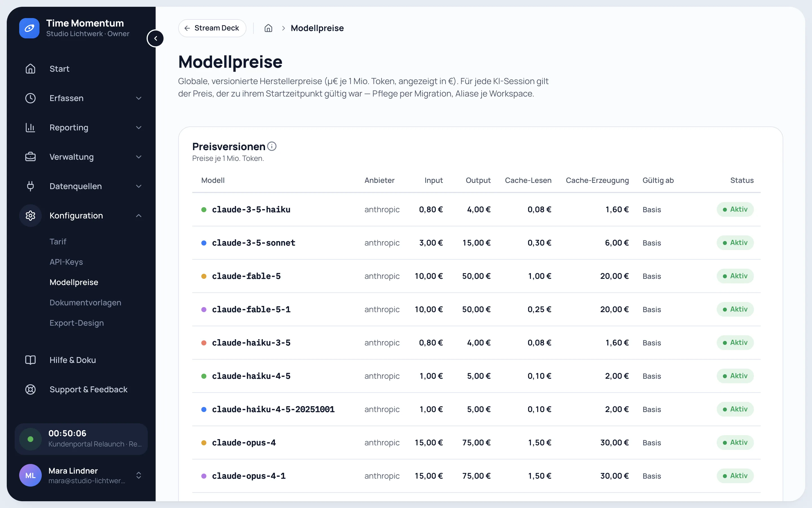Click the Support & Feedback lifebuoy icon
The image size is (812, 508).
point(30,389)
